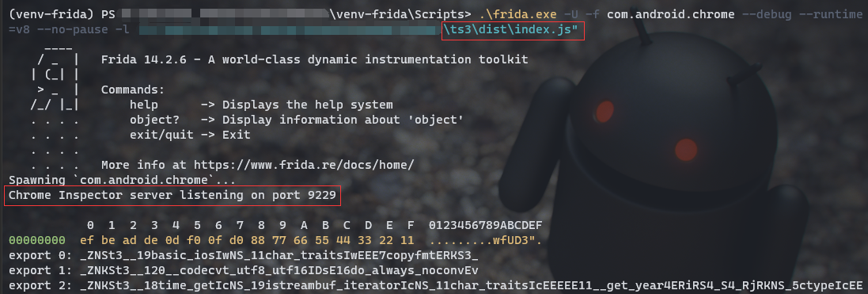This screenshot has width=868, height=294.
Task: Click the --no-pause option text
Action: [80, 29]
